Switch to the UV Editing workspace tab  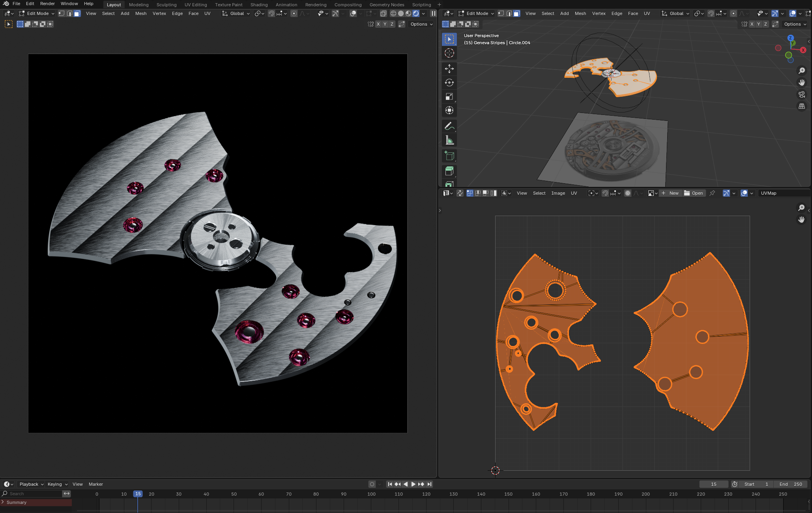(196, 5)
